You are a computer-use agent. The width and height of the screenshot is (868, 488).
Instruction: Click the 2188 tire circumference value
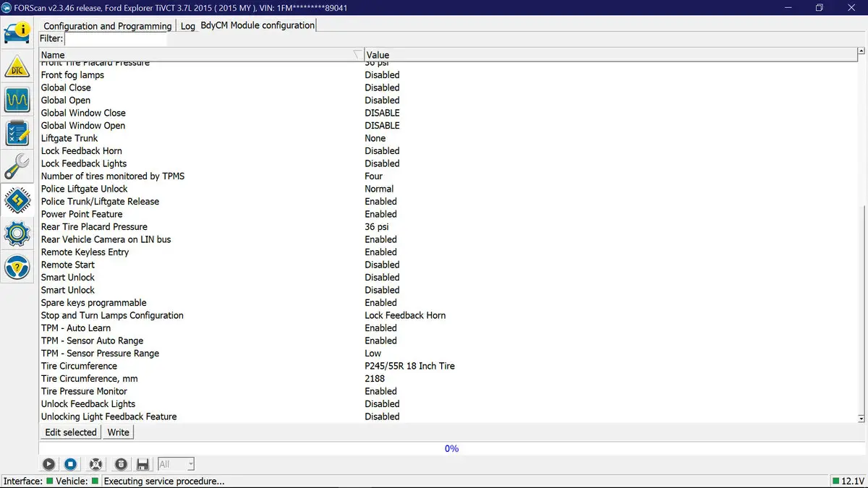click(x=375, y=379)
